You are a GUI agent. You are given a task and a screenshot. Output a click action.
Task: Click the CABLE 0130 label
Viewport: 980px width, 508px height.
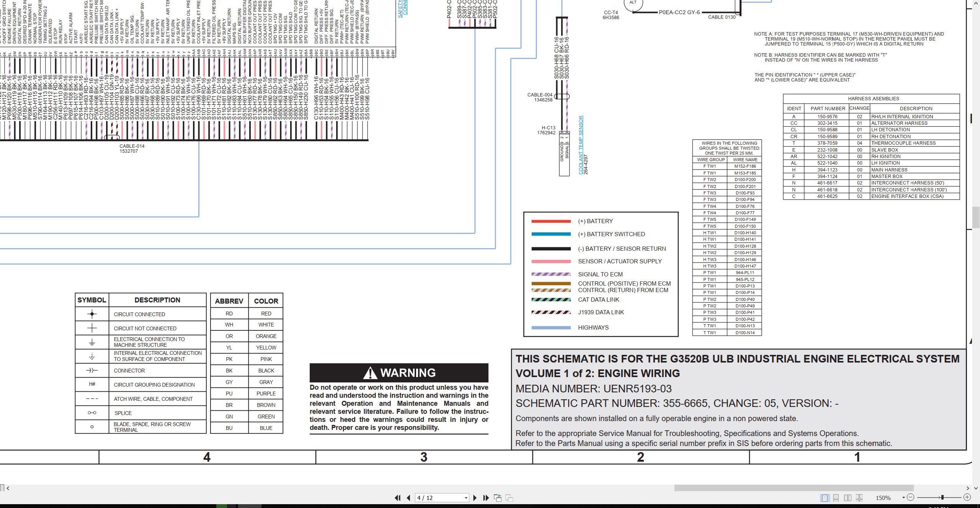pyautogui.click(x=722, y=17)
